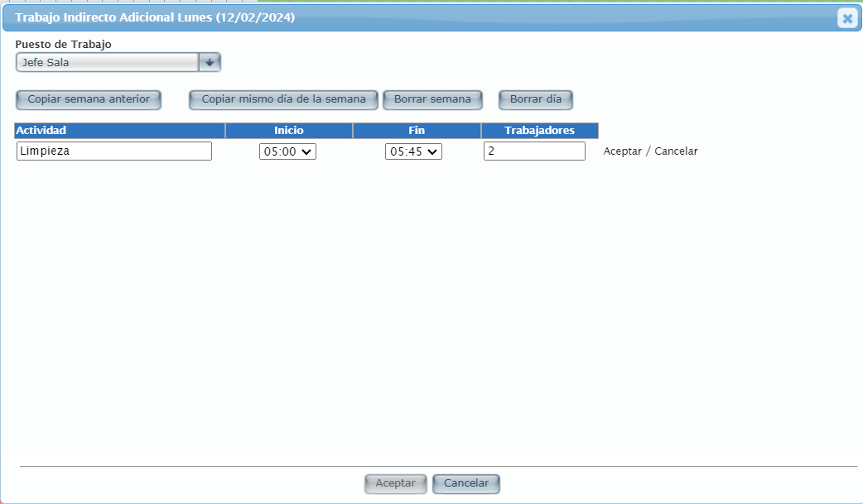Image resolution: width=863 pixels, height=504 pixels.
Task: Click the Borrar semana button
Action: pyautogui.click(x=432, y=99)
